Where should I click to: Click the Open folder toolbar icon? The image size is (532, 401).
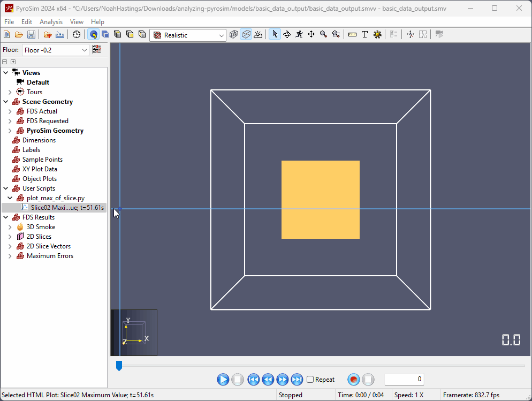tap(19, 35)
